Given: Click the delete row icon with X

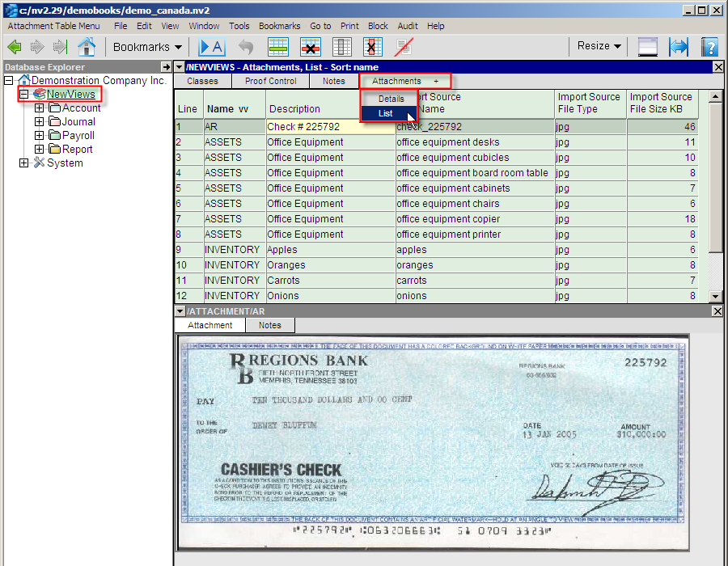Looking at the screenshot, I should point(311,47).
